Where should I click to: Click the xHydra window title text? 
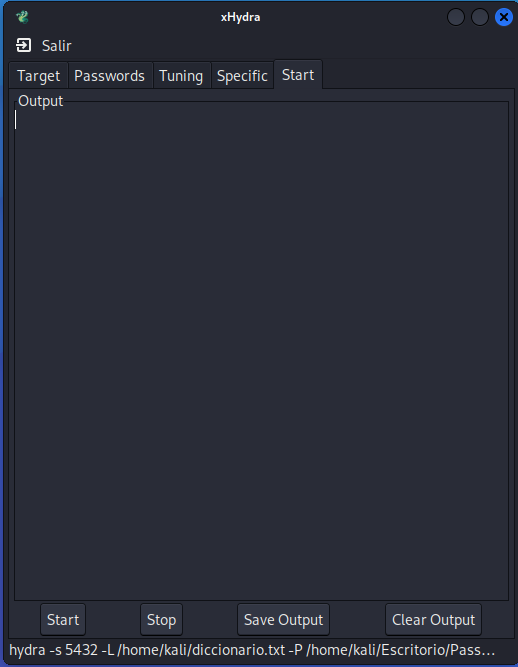(x=240, y=17)
